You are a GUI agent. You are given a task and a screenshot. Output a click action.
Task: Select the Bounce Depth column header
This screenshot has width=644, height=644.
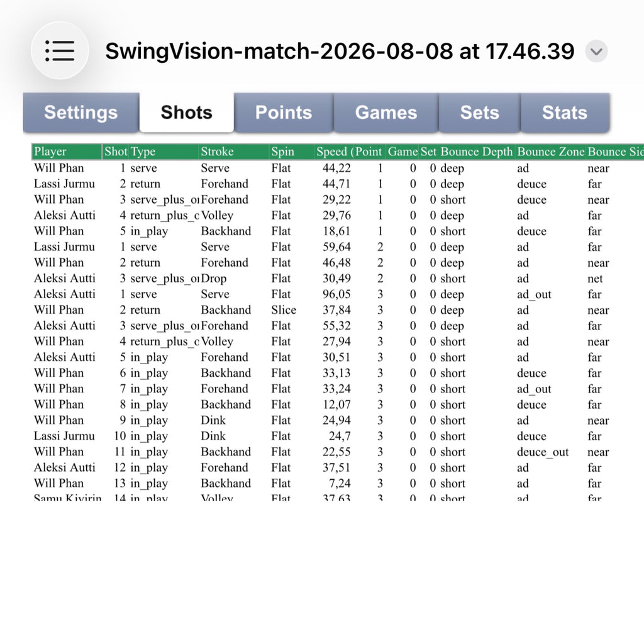point(477,152)
